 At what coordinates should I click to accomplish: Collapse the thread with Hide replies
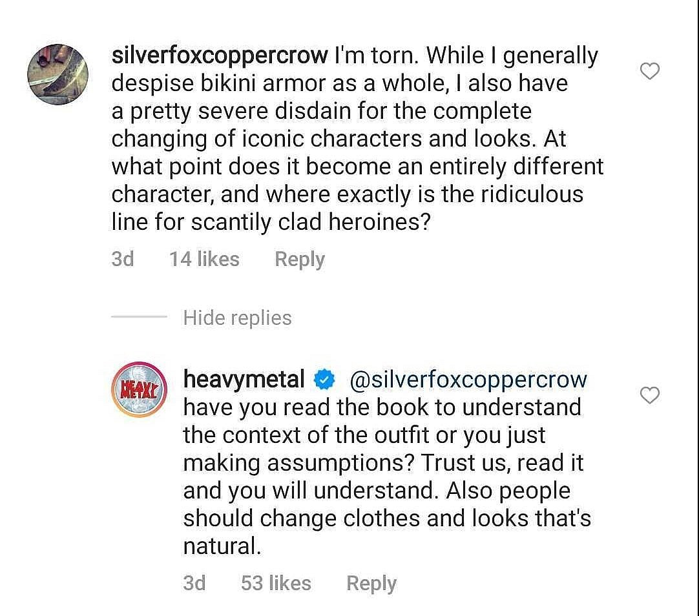[237, 318]
